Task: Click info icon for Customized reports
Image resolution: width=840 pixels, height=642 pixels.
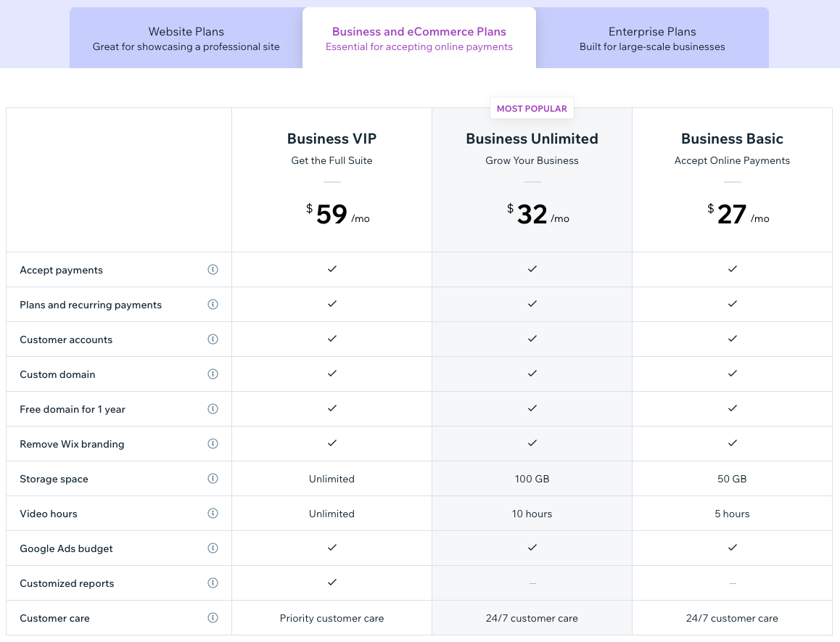Action: [x=213, y=583]
